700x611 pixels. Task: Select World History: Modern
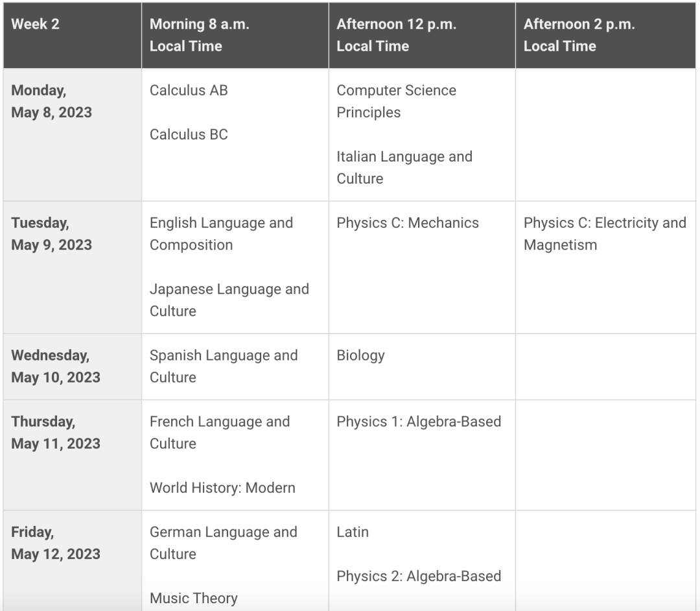coord(222,488)
